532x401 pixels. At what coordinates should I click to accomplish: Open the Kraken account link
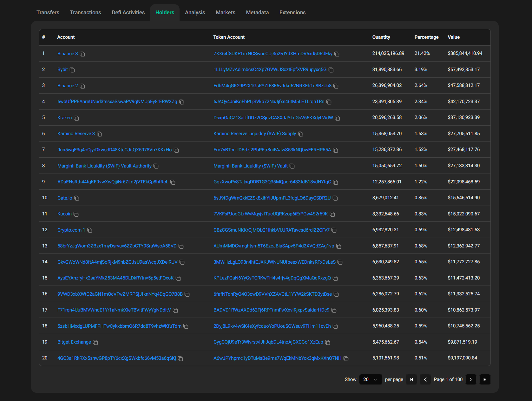tap(65, 118)
